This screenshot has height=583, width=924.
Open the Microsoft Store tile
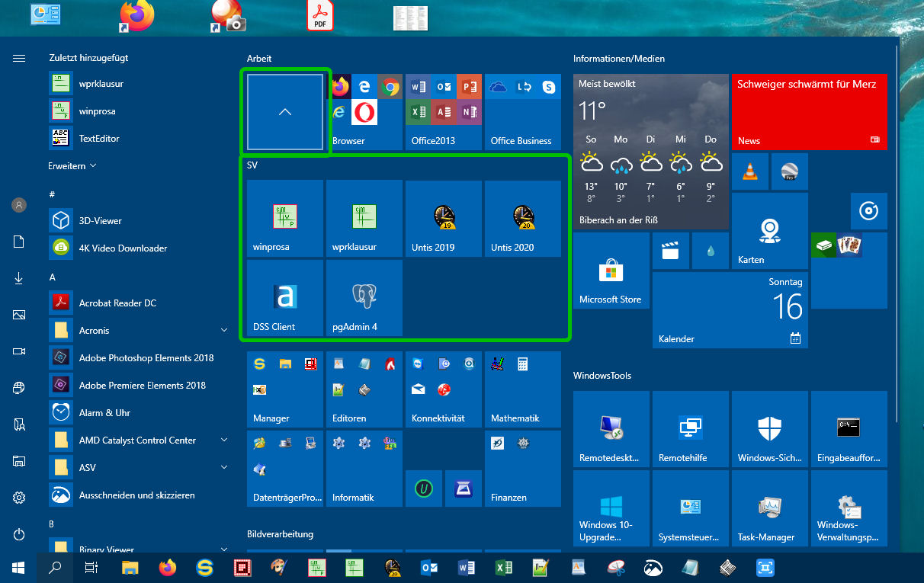pos(611,271)
